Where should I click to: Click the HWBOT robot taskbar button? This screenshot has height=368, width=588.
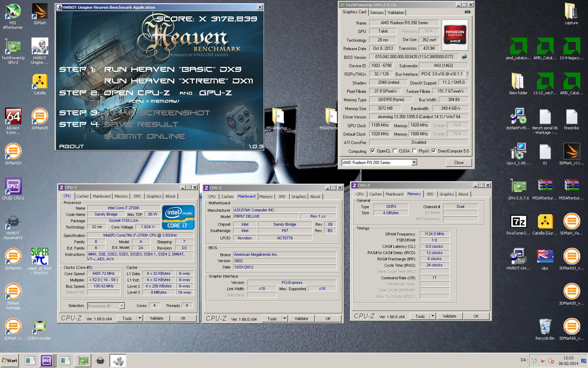click(x=118, y=360)
